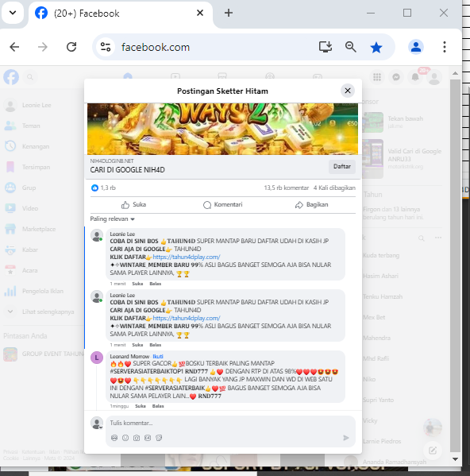
Task: Click Balas under the first Leonie Lee comment
Action: (156, 284)
